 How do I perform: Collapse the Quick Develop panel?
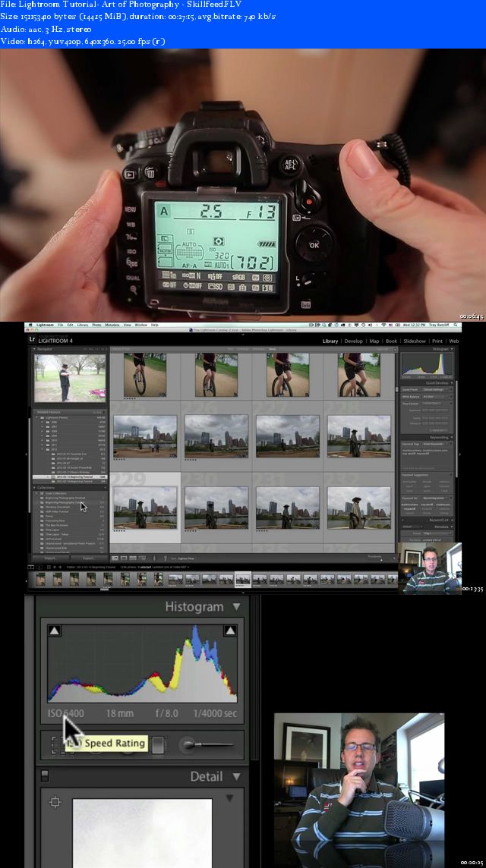[452, 382]
